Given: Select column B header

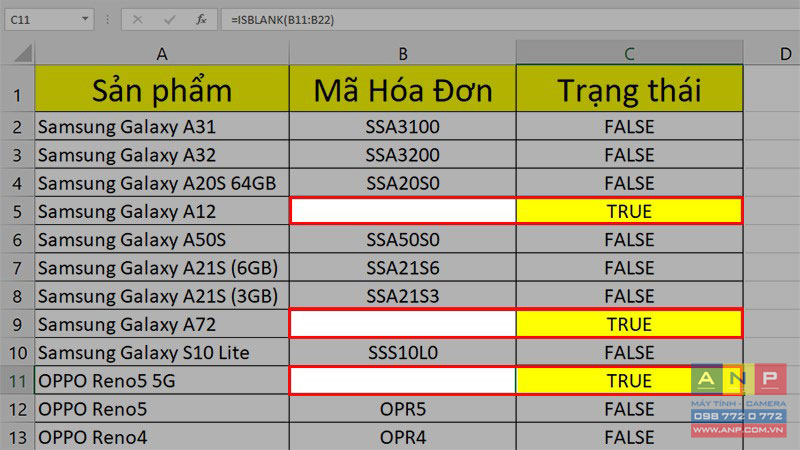Looking at the screenshot, I should click(x=403, y=54).
